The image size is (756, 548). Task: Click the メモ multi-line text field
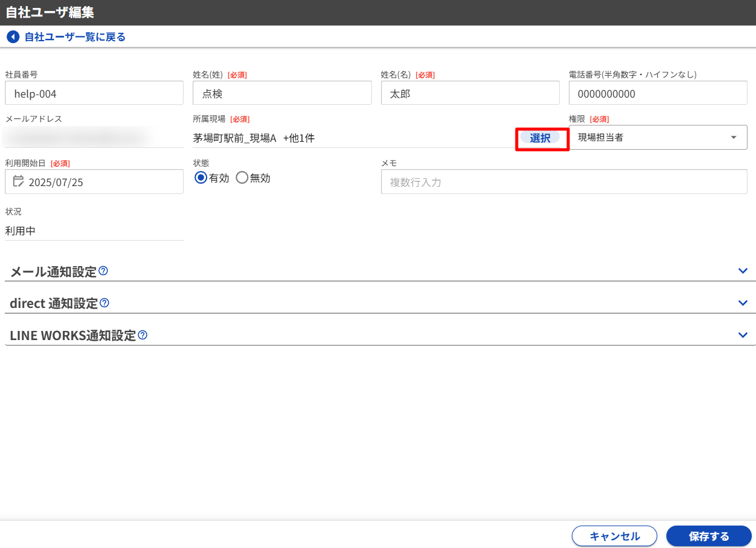click(x=563, y=182)
